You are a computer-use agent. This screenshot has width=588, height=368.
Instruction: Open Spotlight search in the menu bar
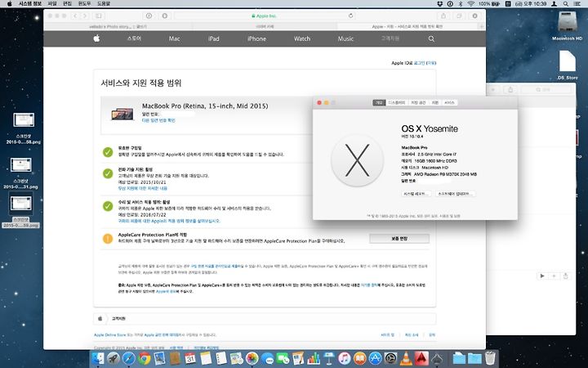coord(565,4)
